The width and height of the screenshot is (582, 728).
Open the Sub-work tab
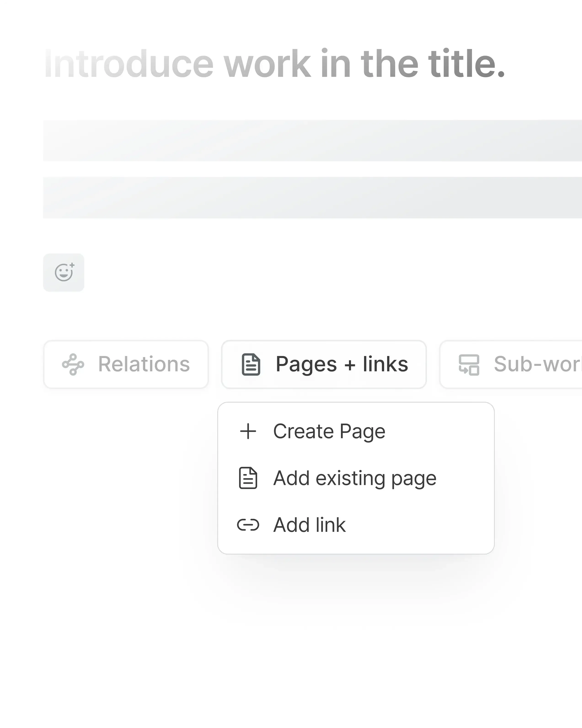click(536, 364)
